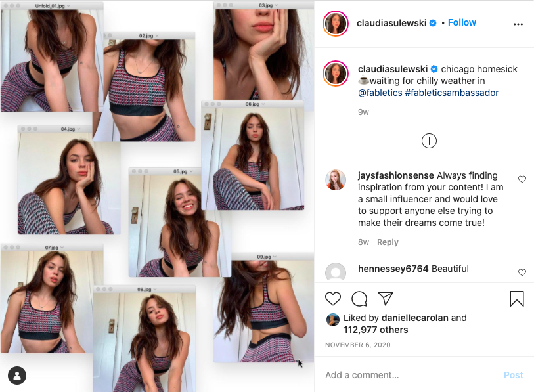Open the comment bubble icon

359,299
